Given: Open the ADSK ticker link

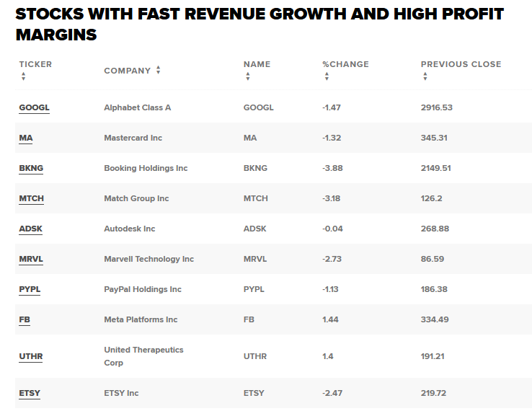Looking at the screenshot, I should (x=31, y=229).
